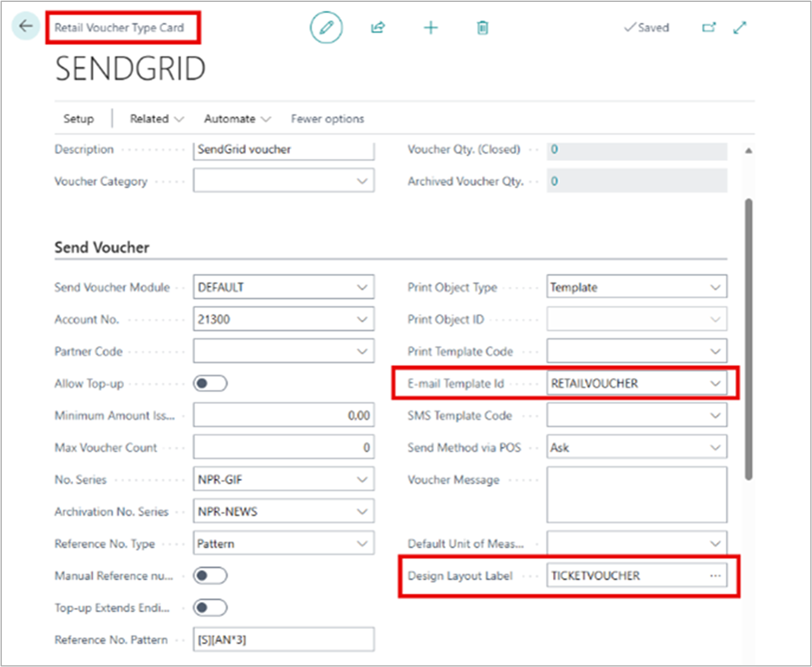Expand the Print Object ID dropdown
Screen dimensions: 812x667
pos(715,319)
